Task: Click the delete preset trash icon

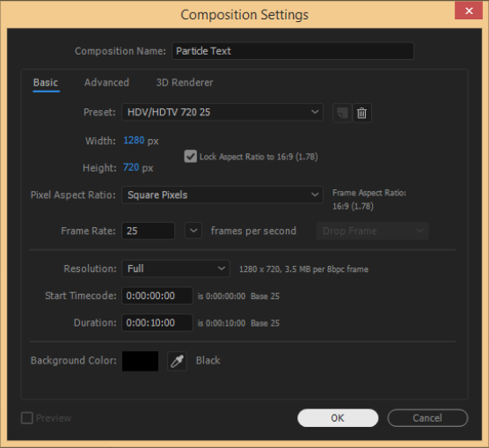Action: point(361,113)
